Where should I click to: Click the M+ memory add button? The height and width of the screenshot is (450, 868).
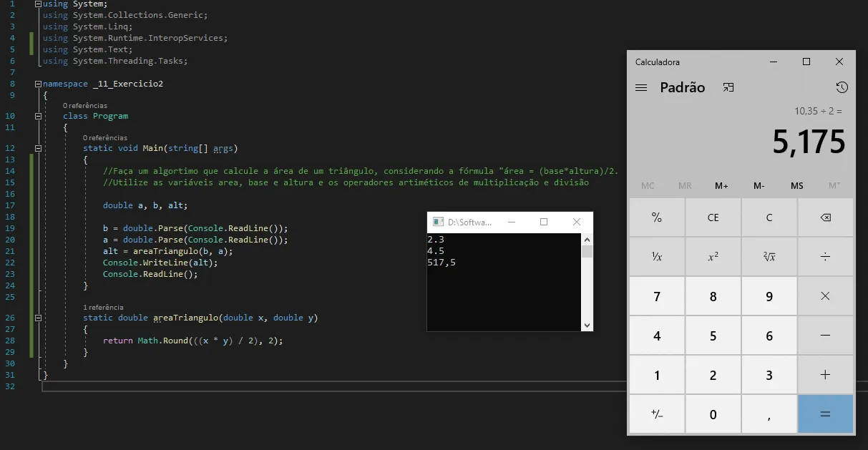(x=721, y=186)
